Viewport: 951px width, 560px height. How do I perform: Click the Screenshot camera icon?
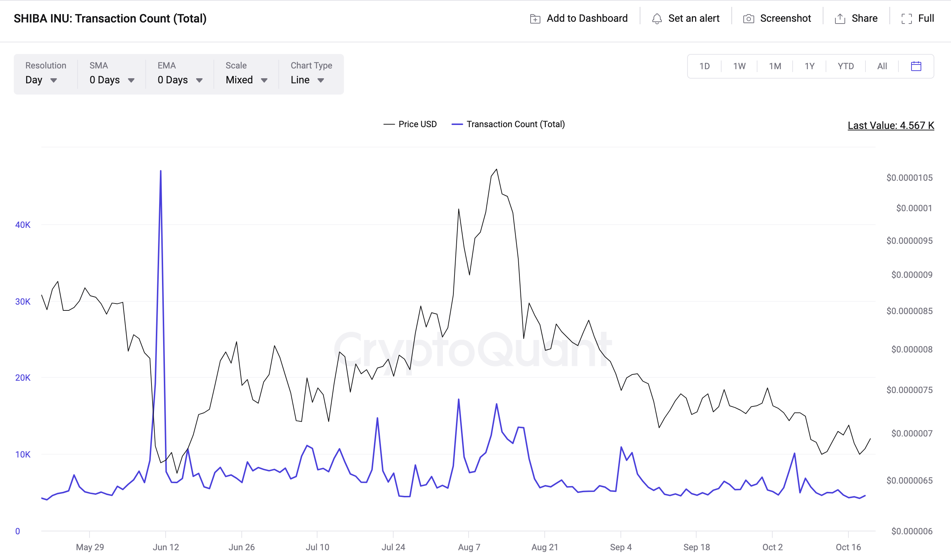coord(748,18)
